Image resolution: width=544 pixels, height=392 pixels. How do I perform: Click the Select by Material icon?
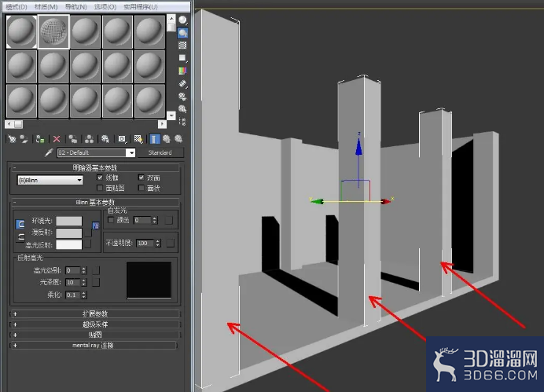(182, 109)
